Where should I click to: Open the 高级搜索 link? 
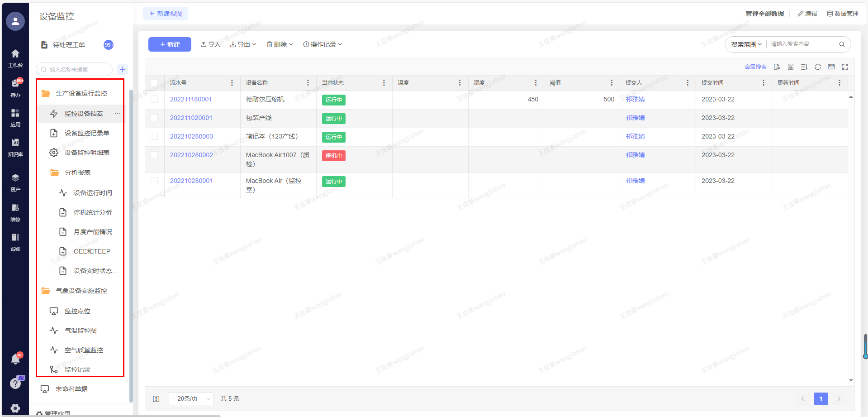pyautogui.click(x=755, y=67)
